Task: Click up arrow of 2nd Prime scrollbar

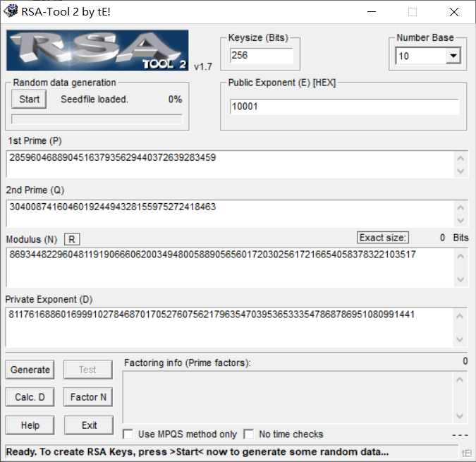Action: click(460, 207)
